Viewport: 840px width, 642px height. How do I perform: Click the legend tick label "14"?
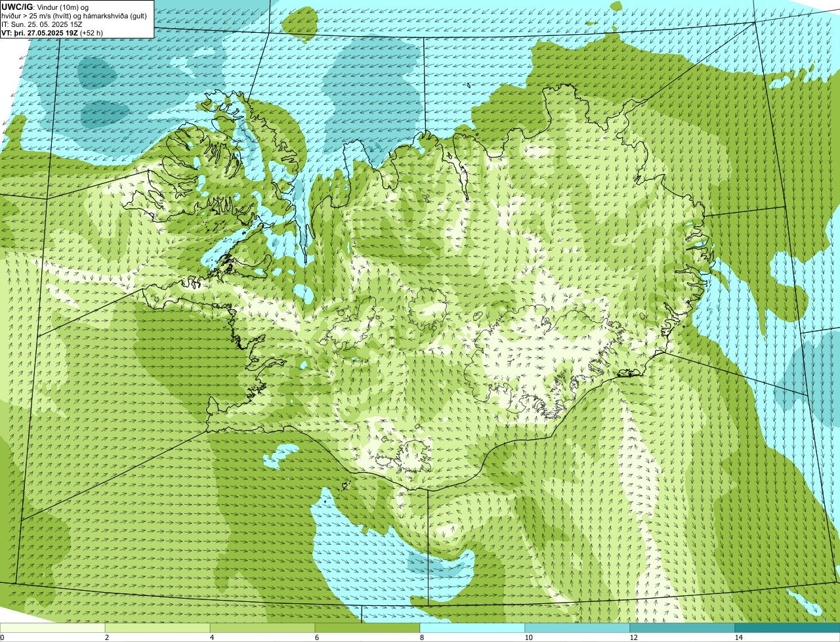click(738, 637)
